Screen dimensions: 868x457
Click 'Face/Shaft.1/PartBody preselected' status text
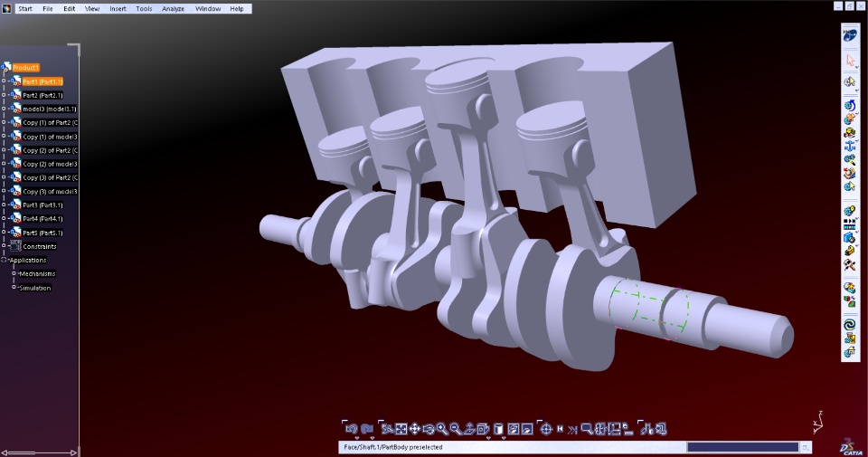pyautogui.click(x=393, y=447)
